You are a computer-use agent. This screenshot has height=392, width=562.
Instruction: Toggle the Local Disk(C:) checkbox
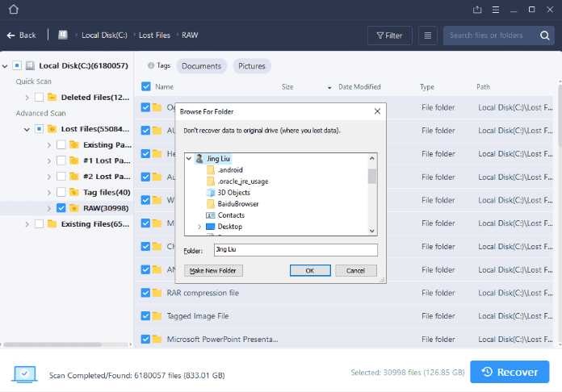pyautogui.click(x=17, y=65)
